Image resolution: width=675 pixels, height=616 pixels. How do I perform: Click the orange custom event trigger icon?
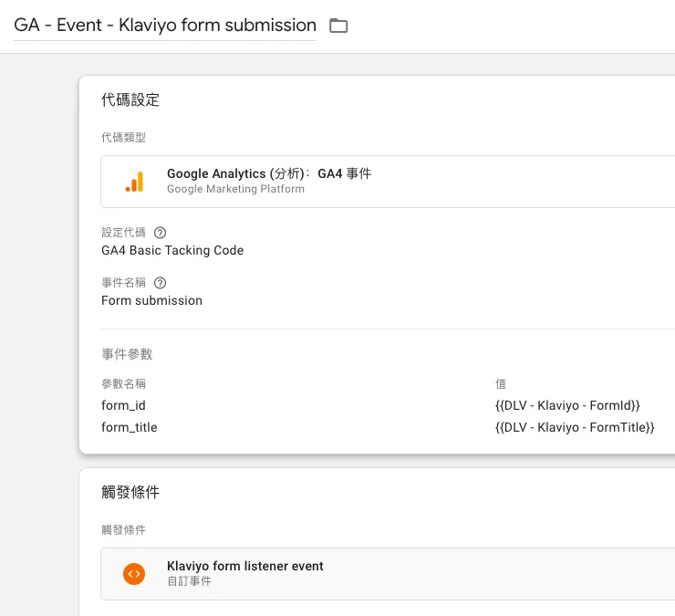[134, 574]
